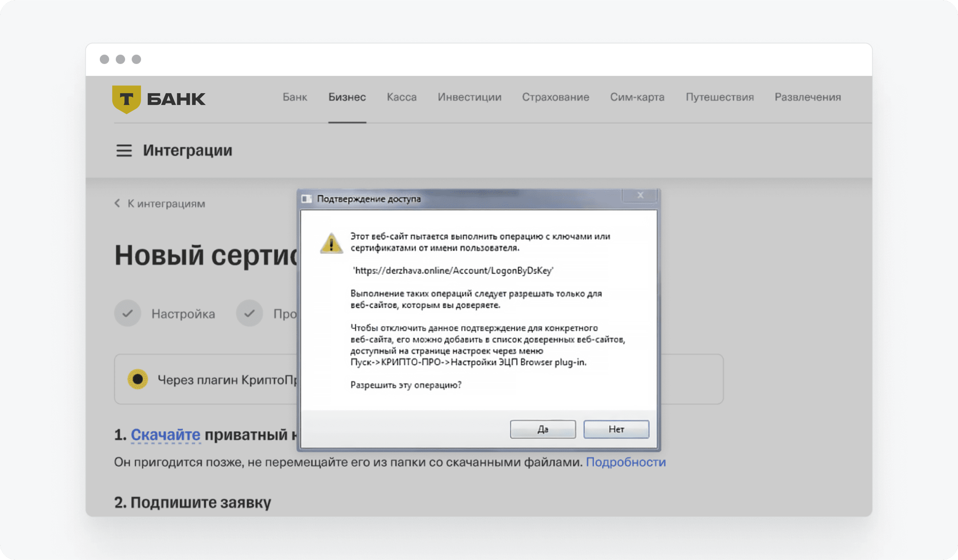Open the Сим-карта section
The width and height of the screenshot is (958, 560).
[x=637, y=97]
